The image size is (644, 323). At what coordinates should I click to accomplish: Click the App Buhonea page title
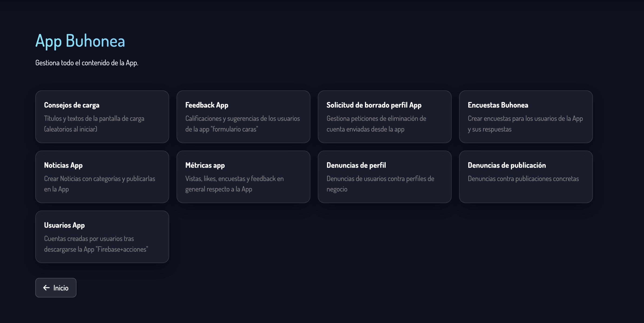coord(80,41)
